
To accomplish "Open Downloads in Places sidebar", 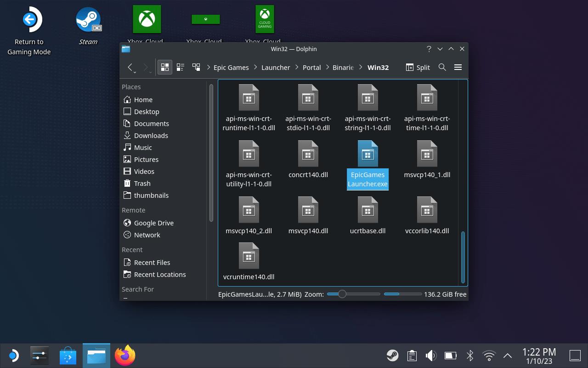I will click(151, 135).
